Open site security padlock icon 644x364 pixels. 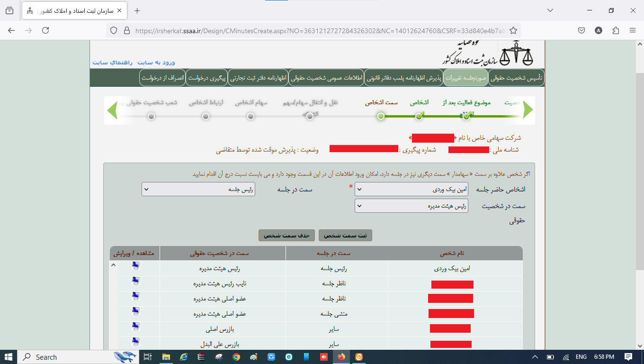tap(126, 30)
